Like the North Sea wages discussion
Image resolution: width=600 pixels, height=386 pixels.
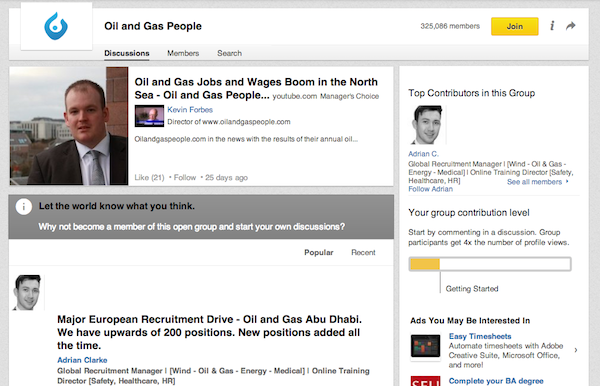pyautogui.click(x=149, y=178)
